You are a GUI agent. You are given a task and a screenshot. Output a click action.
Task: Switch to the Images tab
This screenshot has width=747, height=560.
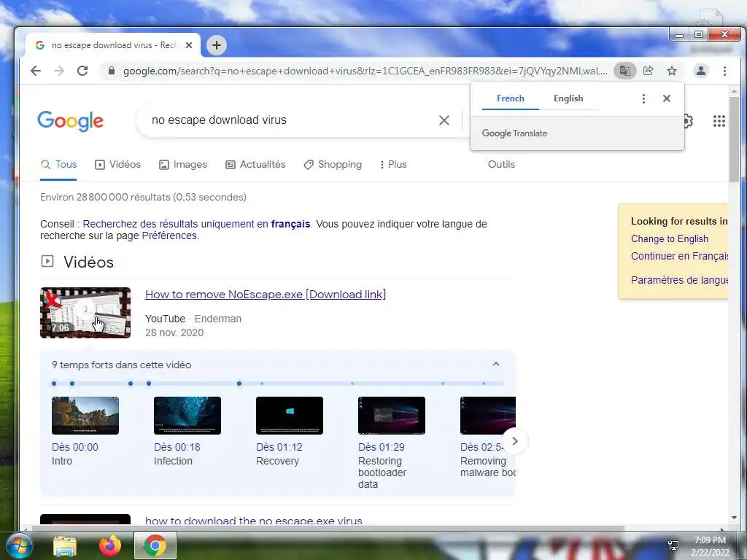click(x=183, y=164)
